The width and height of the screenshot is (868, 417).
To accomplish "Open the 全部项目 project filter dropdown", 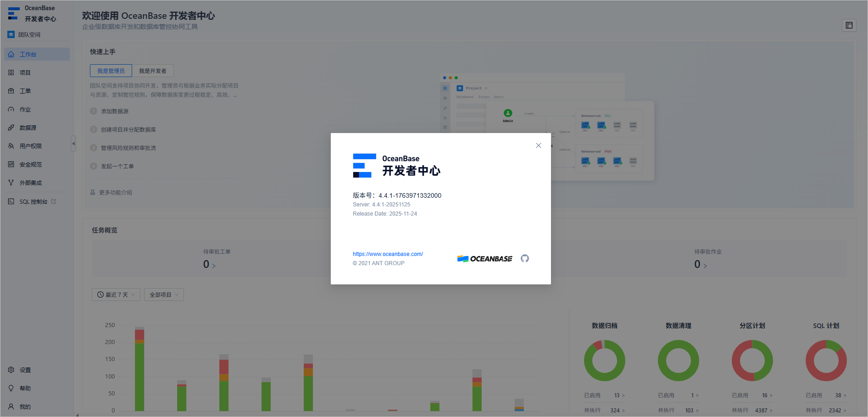I will 164,295.
